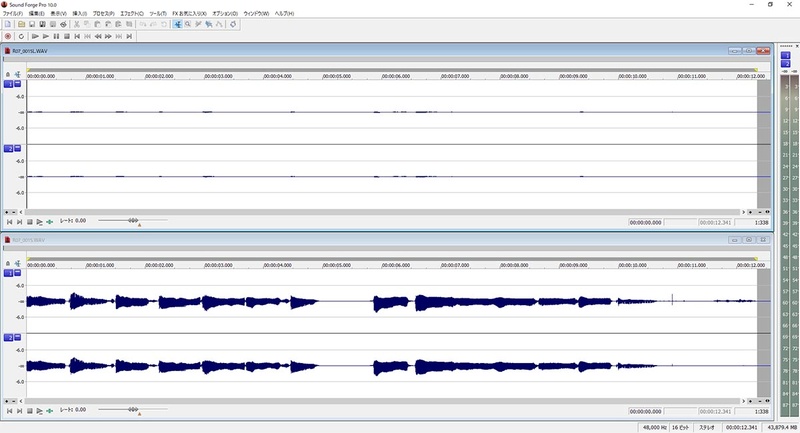Go to End in the main transport bar

(129, 36)
